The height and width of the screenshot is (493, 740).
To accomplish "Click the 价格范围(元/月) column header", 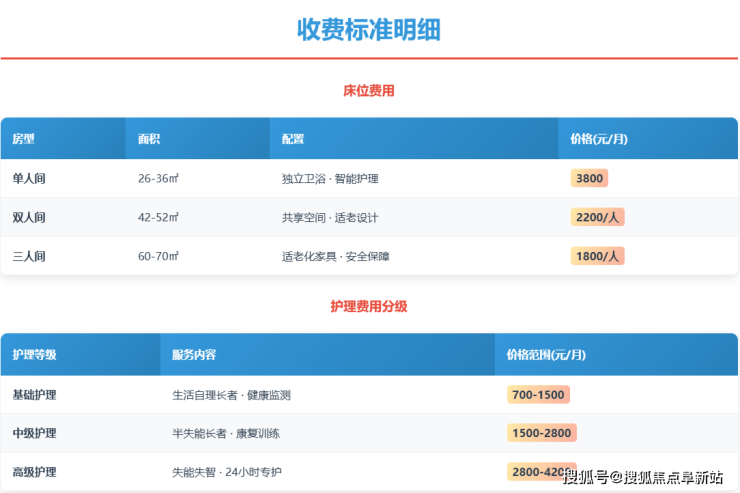I will click(546, 355).
